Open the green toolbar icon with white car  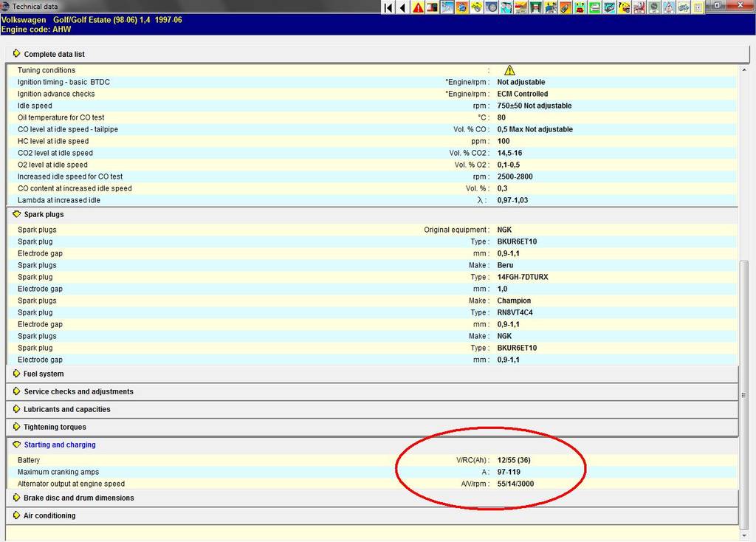pyautogui.click(x=594, y=7)
